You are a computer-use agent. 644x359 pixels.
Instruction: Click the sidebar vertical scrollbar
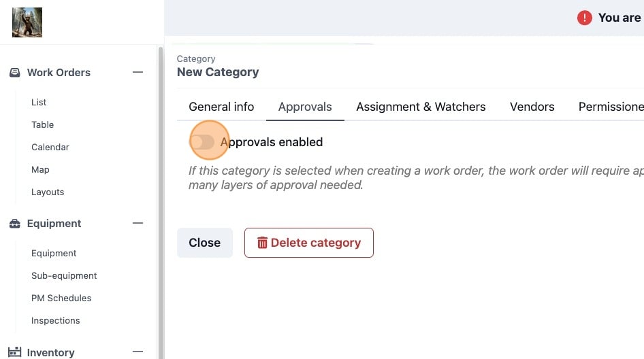(x=161, y=203)
